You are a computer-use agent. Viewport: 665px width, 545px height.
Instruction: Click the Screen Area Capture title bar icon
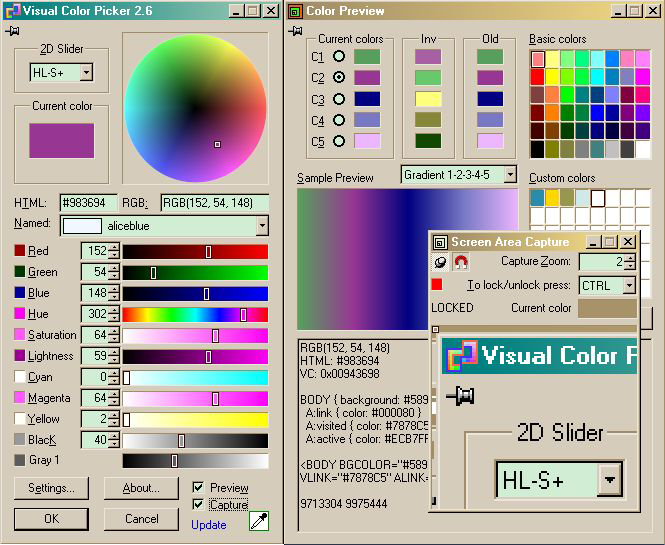[x=440, y=243]
